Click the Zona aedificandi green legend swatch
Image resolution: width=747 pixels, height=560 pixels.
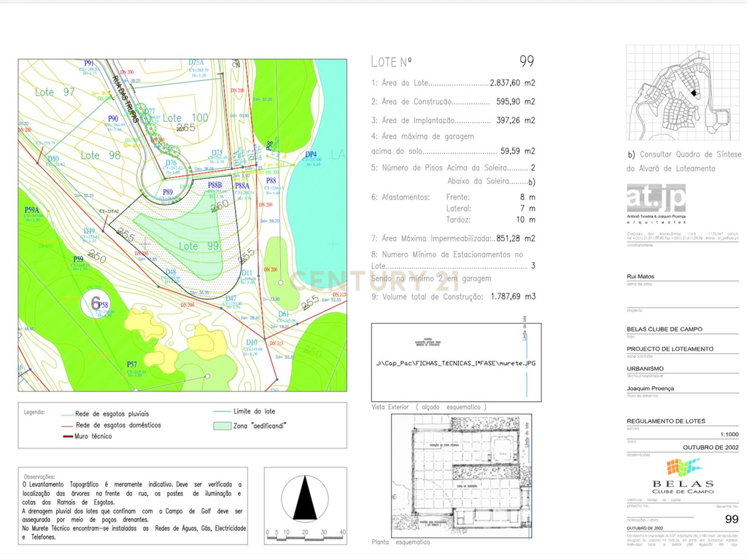tap(222, 426)
